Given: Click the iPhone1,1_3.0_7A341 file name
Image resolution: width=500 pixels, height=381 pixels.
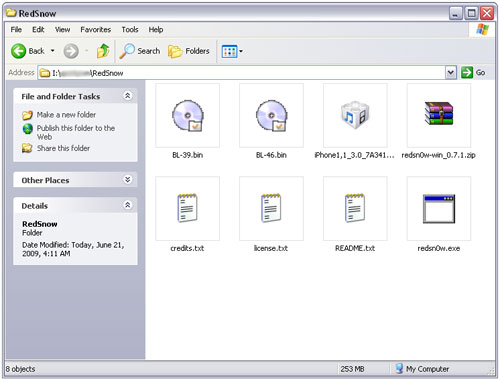Looking at the screenshot, I should pos(355,155).
